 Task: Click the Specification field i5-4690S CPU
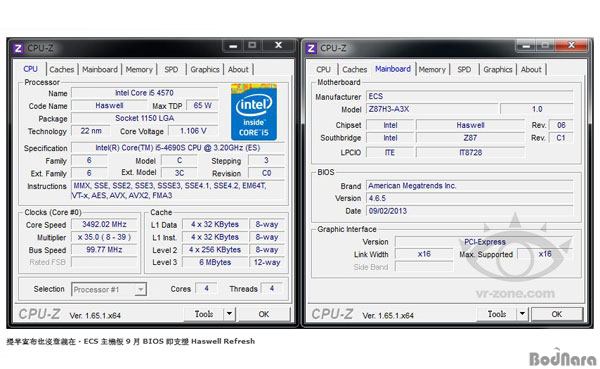[178, 148]
